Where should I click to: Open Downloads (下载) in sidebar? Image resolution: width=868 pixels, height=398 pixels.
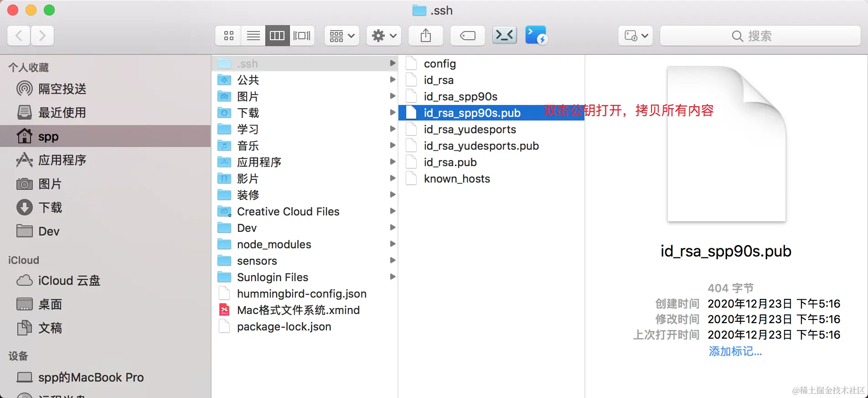tap(105, 207)
